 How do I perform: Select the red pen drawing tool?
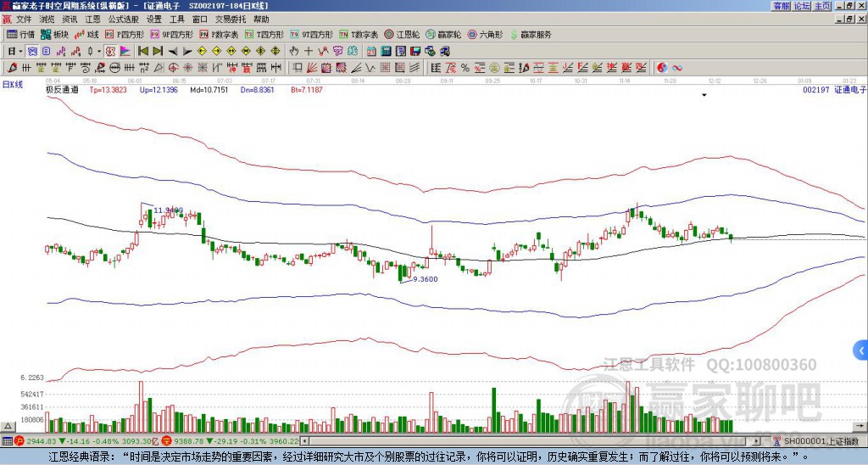(11, 68)
